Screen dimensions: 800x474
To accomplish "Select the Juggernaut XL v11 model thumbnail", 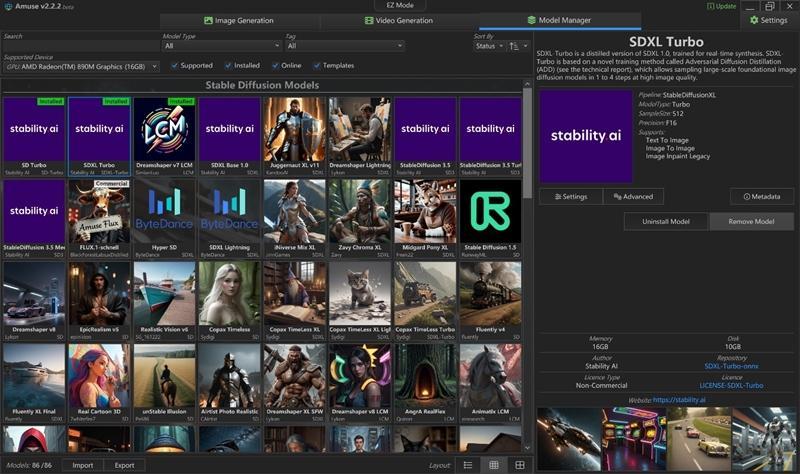I will 294,134.
